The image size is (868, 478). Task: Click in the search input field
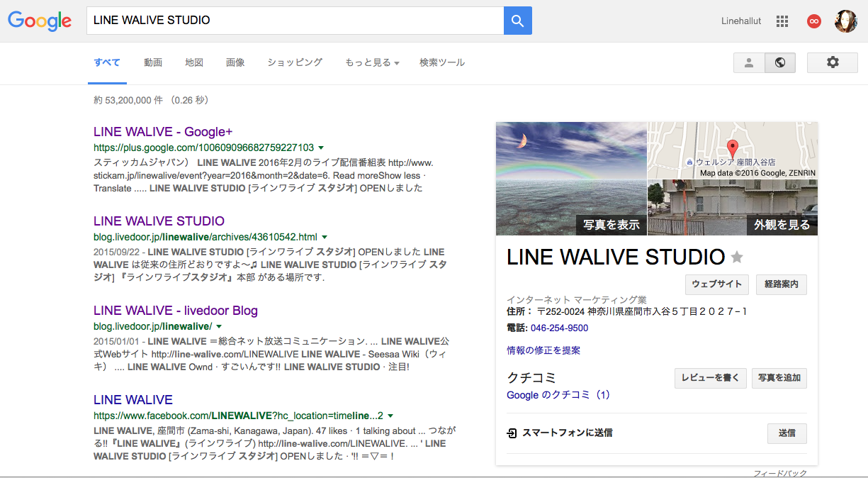294,21
